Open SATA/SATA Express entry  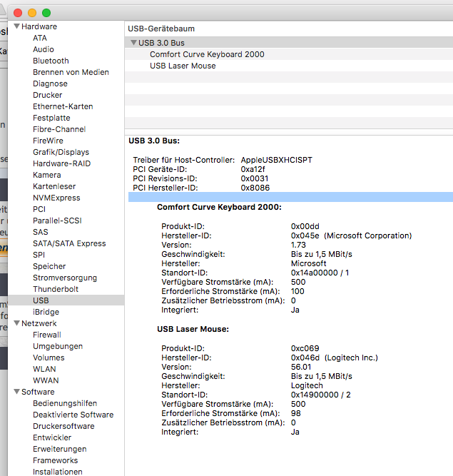(x=69, y=243)
